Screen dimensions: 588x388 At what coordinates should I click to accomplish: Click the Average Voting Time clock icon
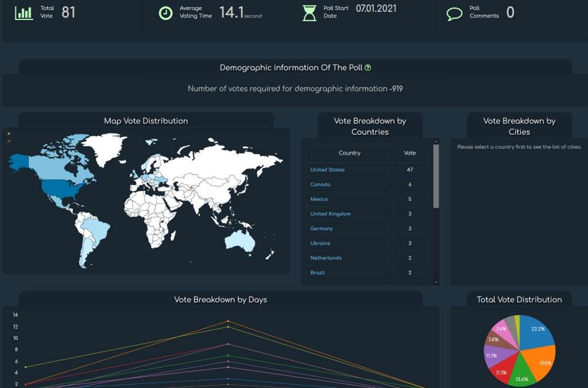pyautogui.click(x=166, y=13)
